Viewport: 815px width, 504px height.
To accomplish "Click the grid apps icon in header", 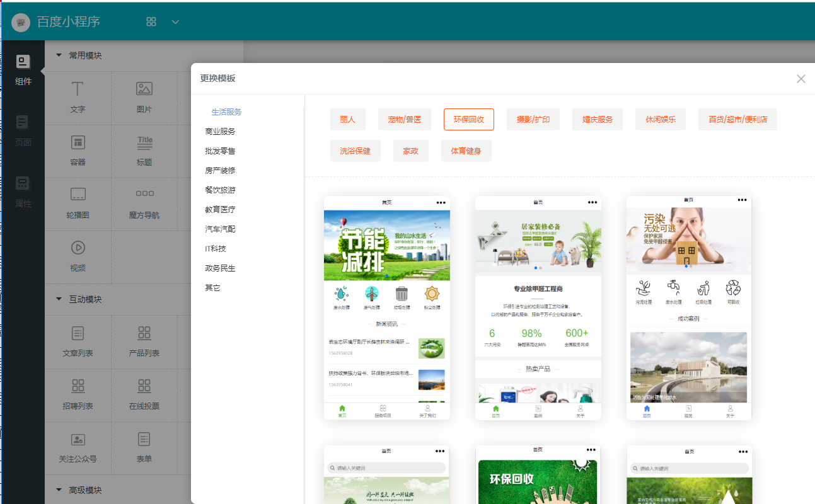I will tap(151, 22).
